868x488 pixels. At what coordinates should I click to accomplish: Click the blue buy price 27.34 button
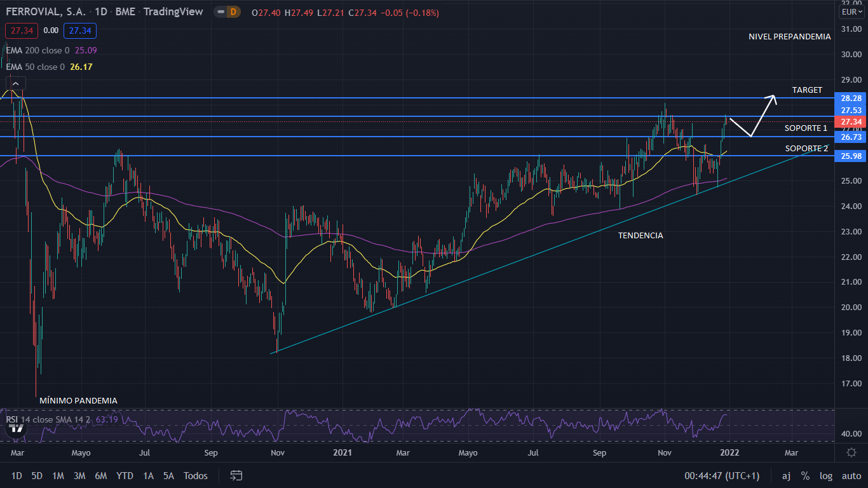pos(80,30)
